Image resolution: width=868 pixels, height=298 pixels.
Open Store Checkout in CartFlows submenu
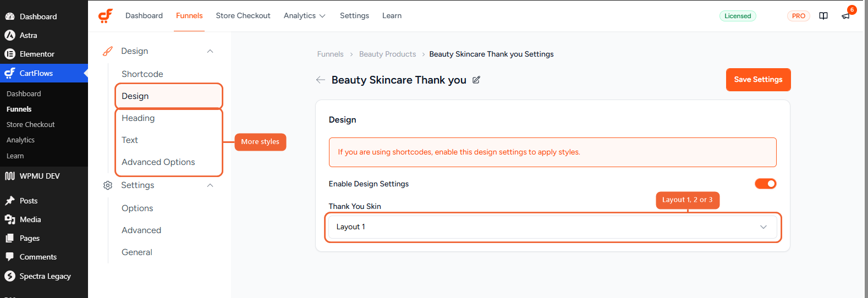[31, 125]
